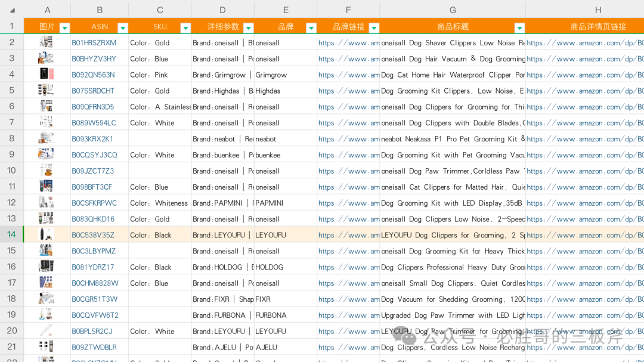Click product thumbnail in row 2
This screenshot has width=644, height=362.
[x=46, y=42]
